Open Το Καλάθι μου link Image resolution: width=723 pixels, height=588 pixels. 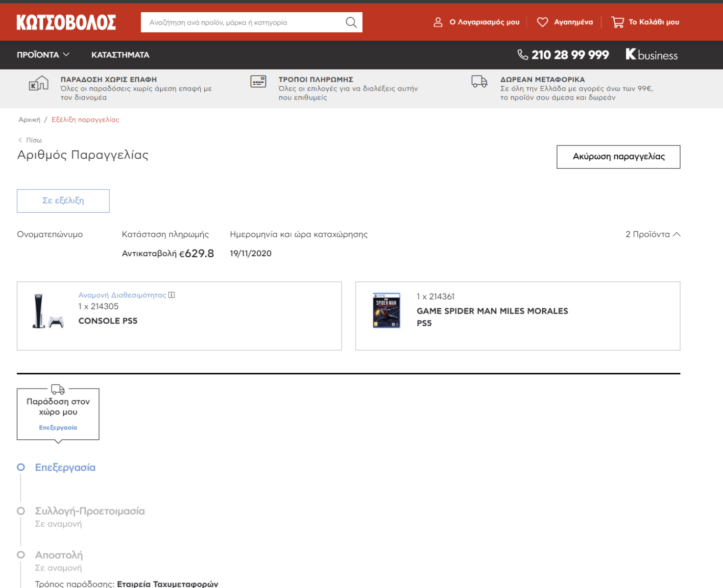[x=654, y=22]
